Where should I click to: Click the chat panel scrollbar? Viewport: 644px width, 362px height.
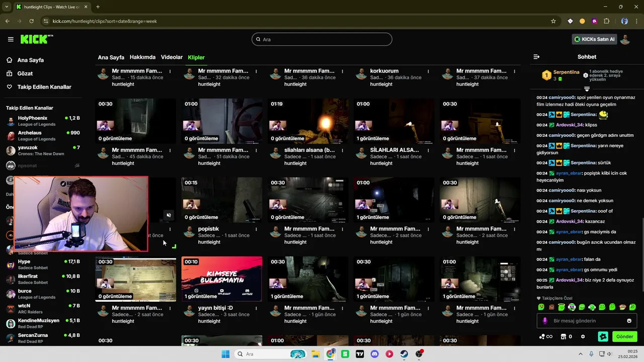642,254
